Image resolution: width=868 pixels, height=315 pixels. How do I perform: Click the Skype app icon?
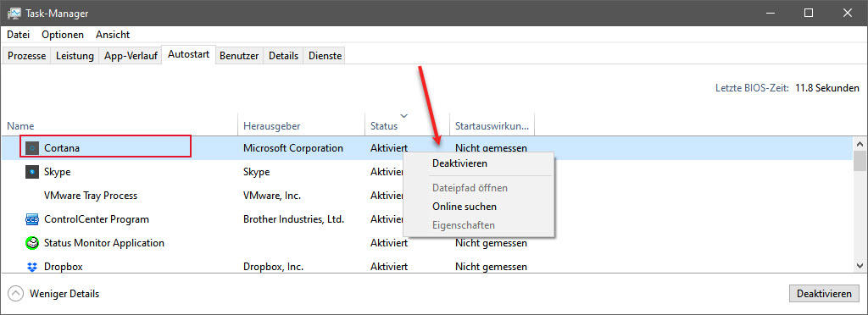[x=33, y=172]
